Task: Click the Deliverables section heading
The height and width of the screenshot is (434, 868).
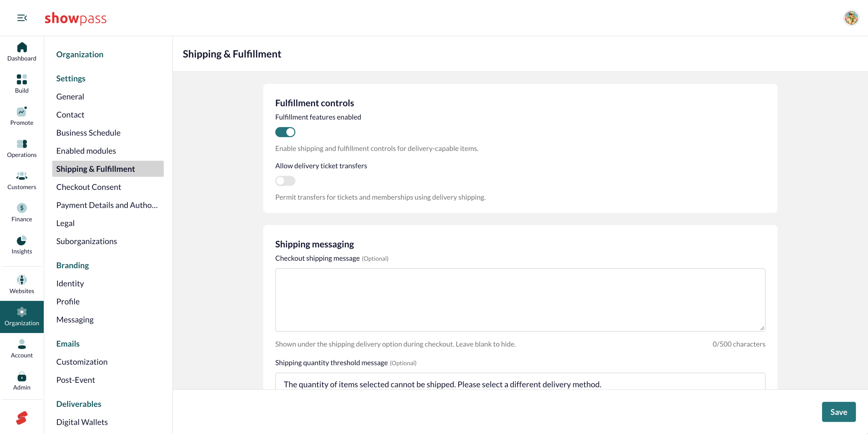Action: [x=79, y=404]
